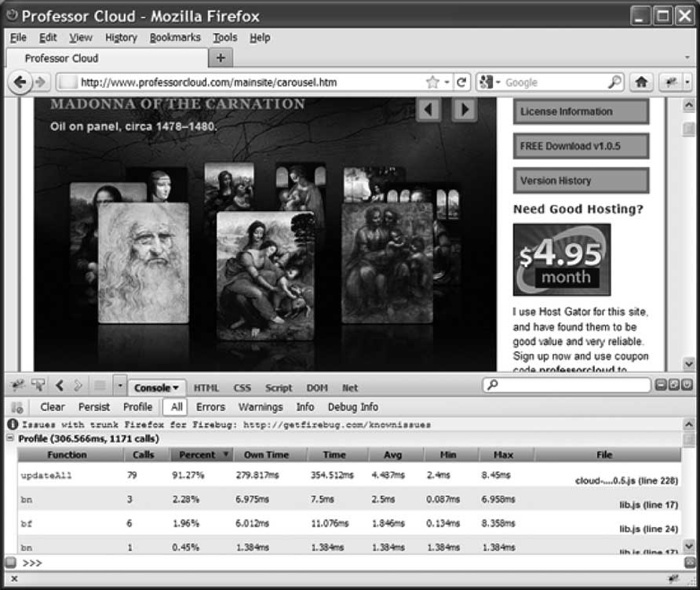
Task: Filter console to Errors only
Action: (x=211, y=407)
